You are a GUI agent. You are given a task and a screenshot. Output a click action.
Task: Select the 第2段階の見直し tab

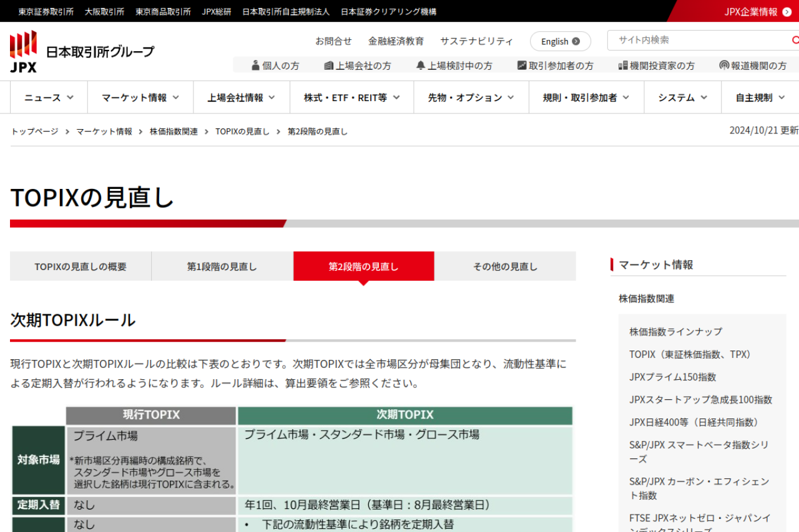coord(364,266)
